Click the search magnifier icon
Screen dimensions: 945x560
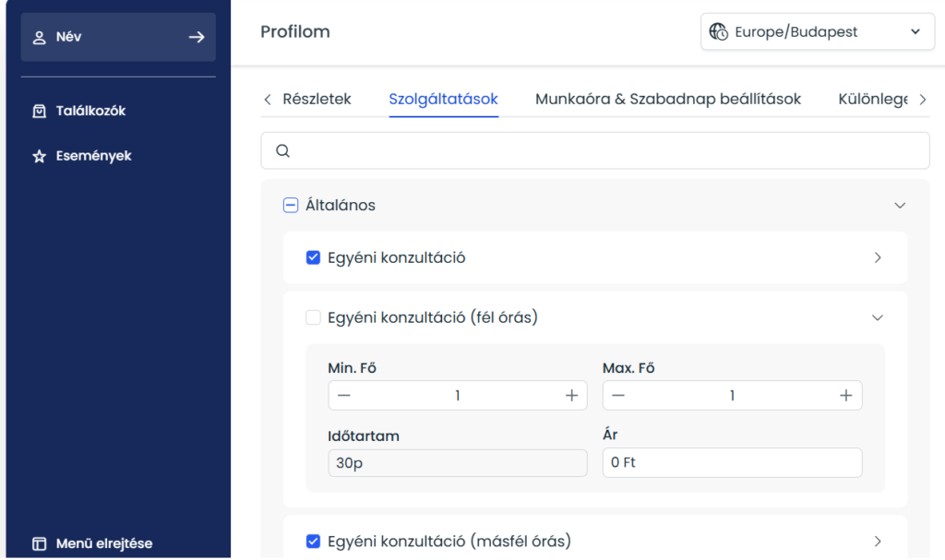[x=283, y=150]
